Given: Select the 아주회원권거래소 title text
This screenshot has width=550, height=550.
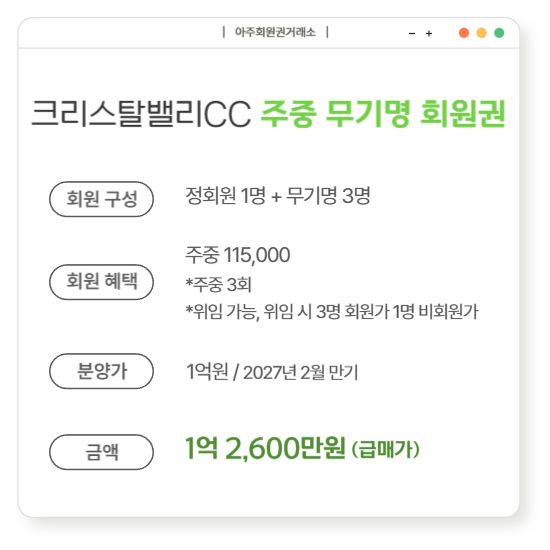Looking at the screenshot, I should point(275,32).
